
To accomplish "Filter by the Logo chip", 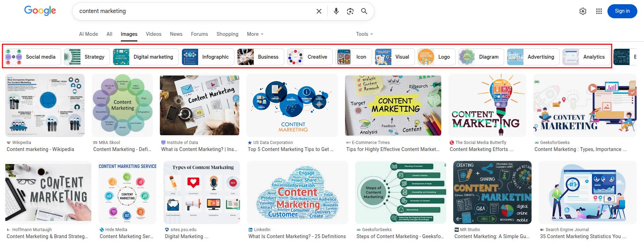I will [x=436, y=57].
